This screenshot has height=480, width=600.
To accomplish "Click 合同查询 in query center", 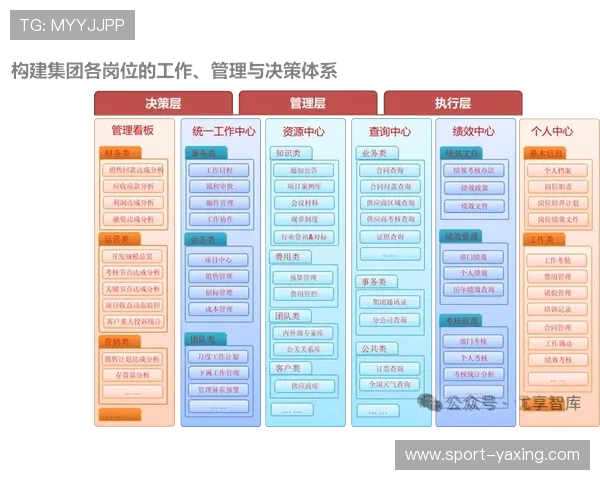I will coord(390,170).
